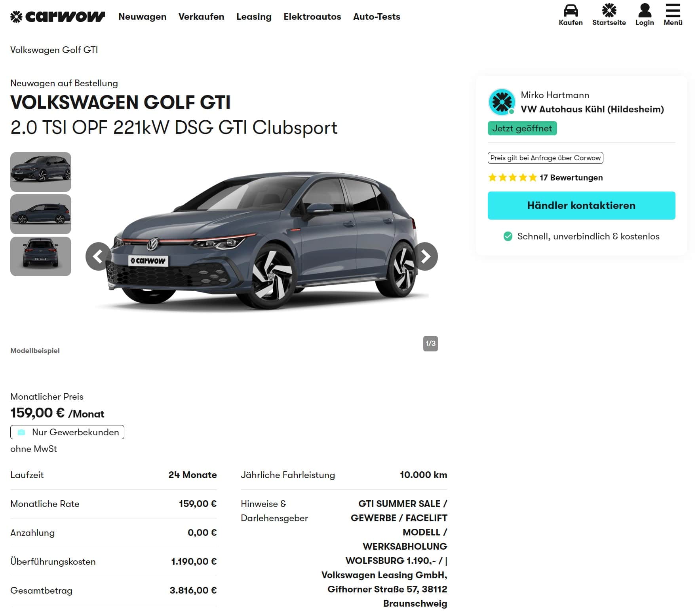The image size is (700, 613).
Task: Click Preis gilt bei Anfrage über Carwow tag
Action: [545, 158]
